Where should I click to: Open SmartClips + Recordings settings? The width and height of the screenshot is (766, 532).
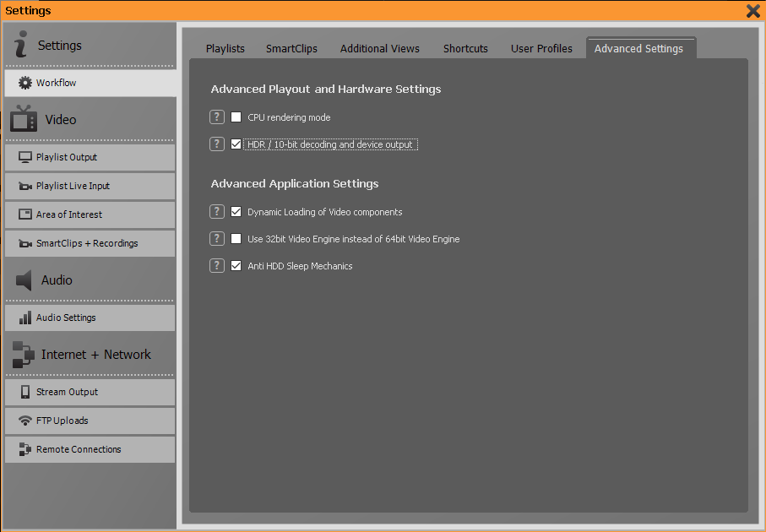tap(90, 243)
